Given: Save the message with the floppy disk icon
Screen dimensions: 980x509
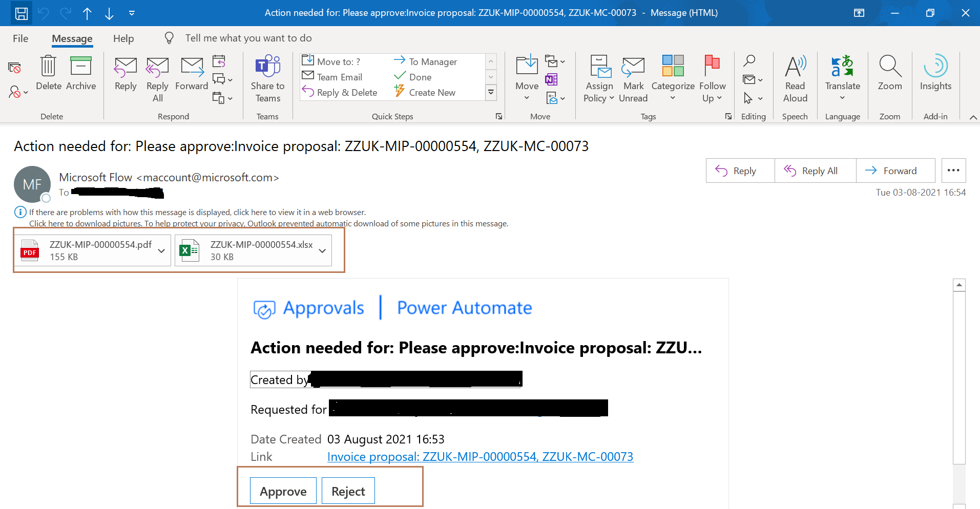Looking at the screenshot, I should tap(22, 13).
